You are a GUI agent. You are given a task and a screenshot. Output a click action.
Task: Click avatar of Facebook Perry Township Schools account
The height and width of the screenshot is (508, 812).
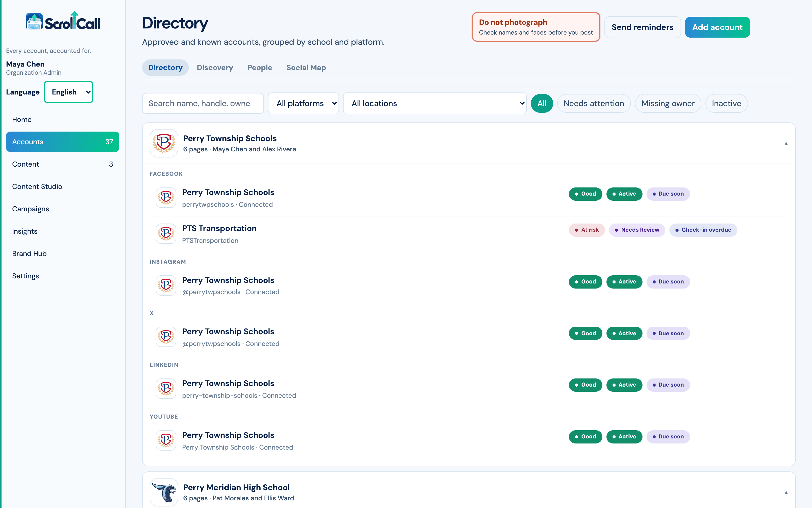click(166, 198)
